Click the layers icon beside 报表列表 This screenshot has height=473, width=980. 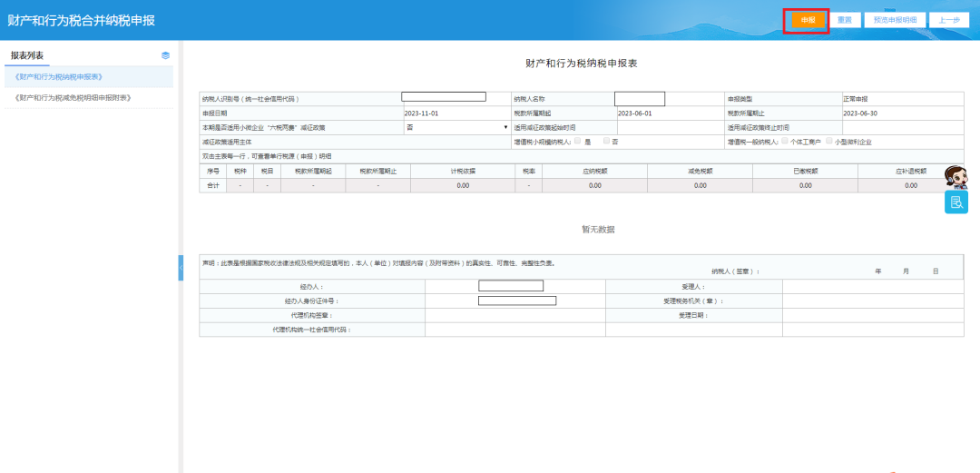pyautogui.click(x=165, y=55)
